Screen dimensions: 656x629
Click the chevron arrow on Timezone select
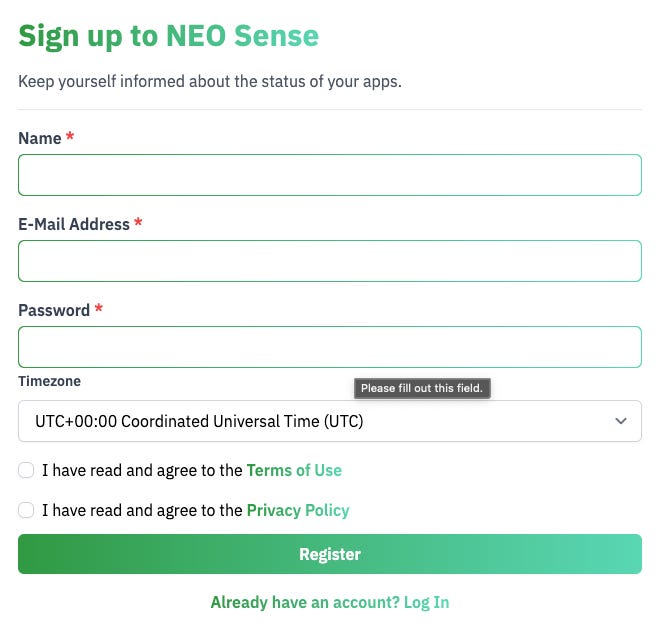pyautogui.click(x=622, y=422)
